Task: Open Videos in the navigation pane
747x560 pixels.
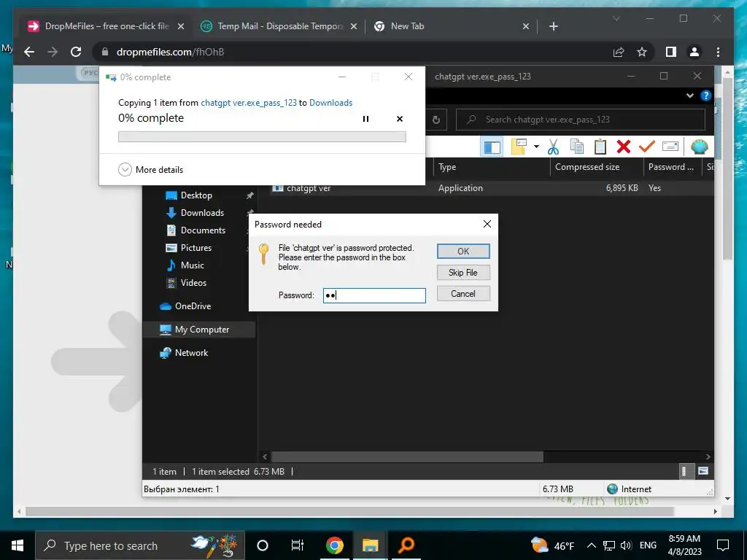Action: tap(193, 283)
